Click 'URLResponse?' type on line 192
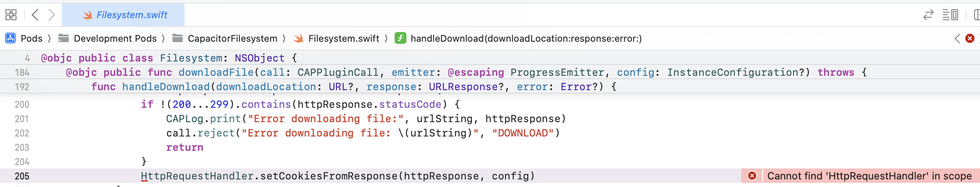Viewport: 980px width, 187px height. click(466, 87)
